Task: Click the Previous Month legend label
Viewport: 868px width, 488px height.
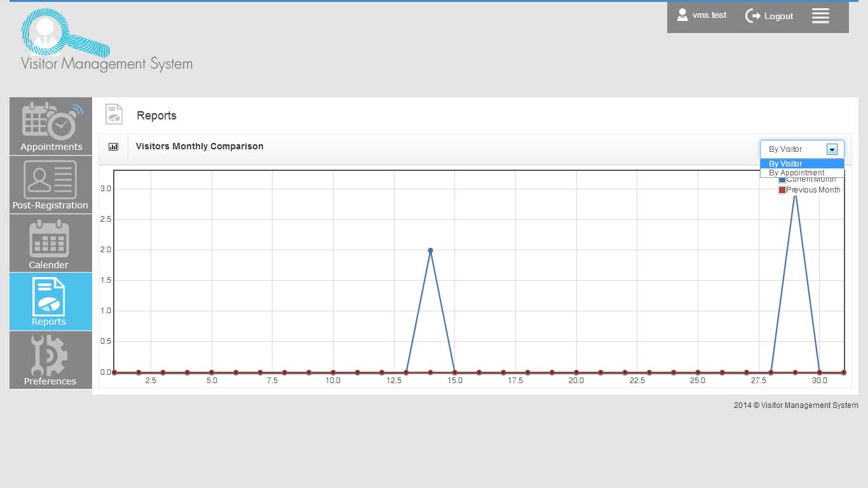Action: click(813, 190)
